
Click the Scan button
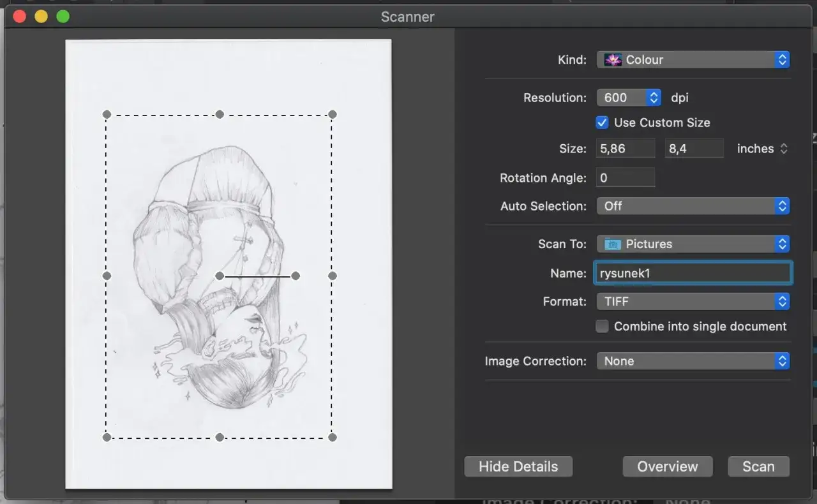pyautogui.click(x=758, y=466)
